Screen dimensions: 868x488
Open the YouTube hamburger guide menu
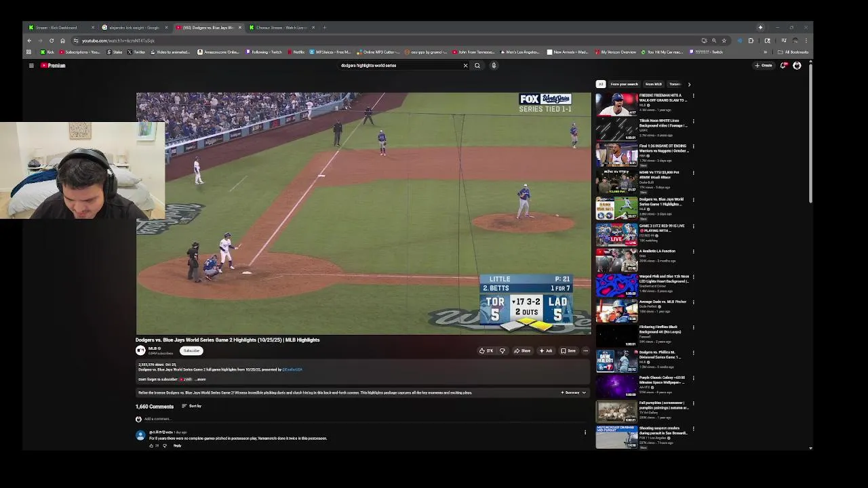tap(31, 66)
